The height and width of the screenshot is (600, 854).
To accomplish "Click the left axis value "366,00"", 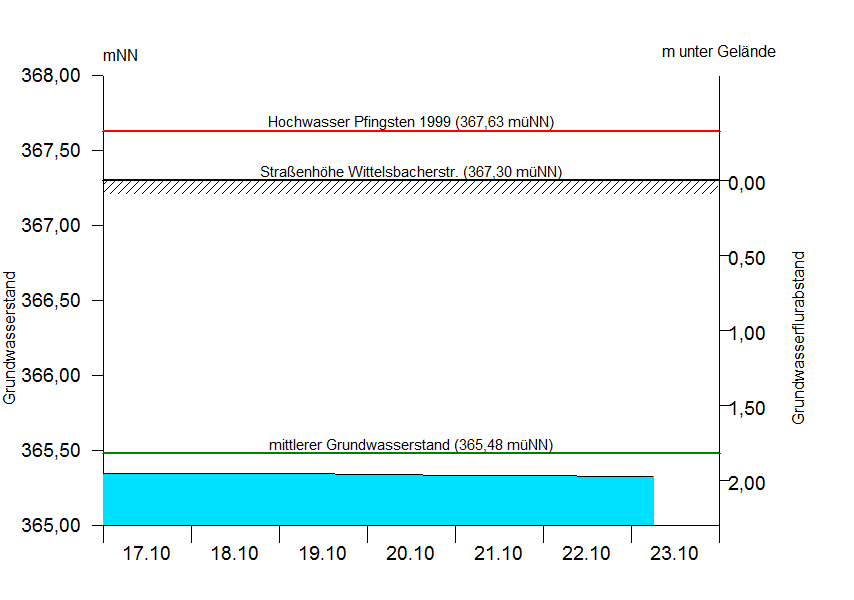I will pos(51,375).
